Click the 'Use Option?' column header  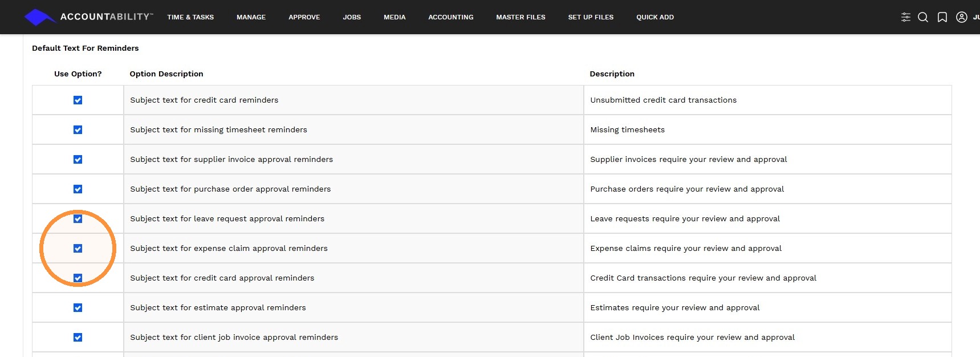pyautogui.click(x=78, y=74)
